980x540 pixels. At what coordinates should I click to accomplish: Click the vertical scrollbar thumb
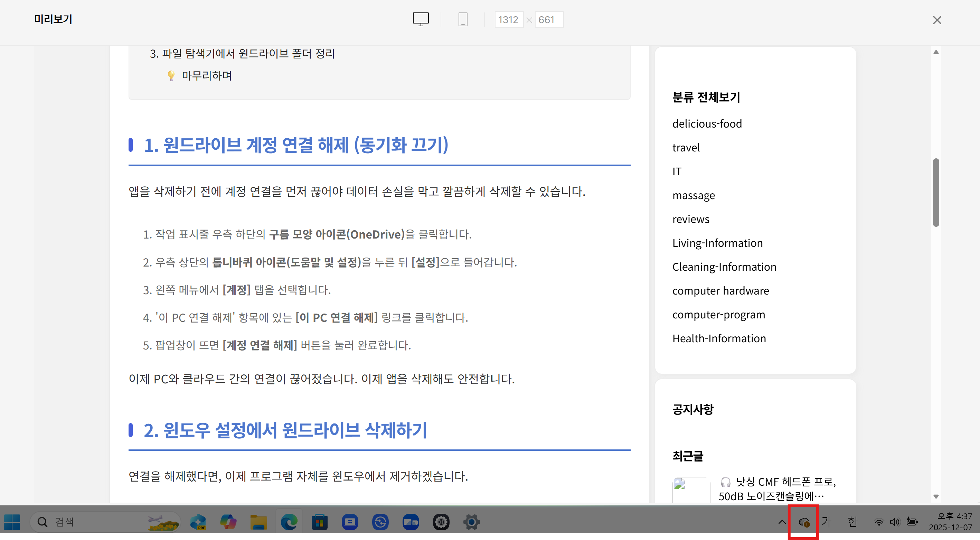point(936,192)
